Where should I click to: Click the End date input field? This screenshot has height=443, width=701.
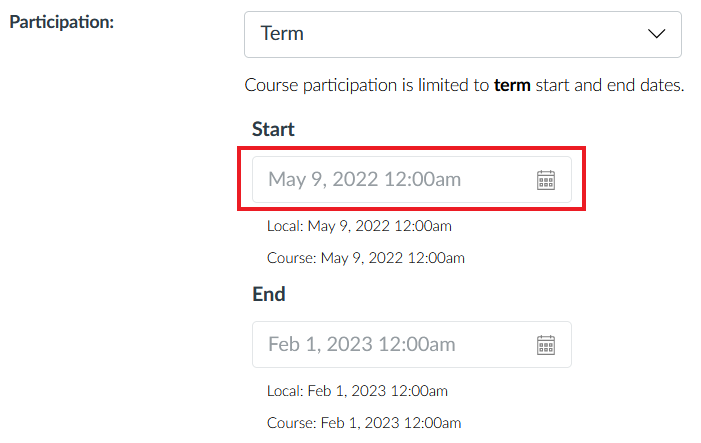click(412, 344)
